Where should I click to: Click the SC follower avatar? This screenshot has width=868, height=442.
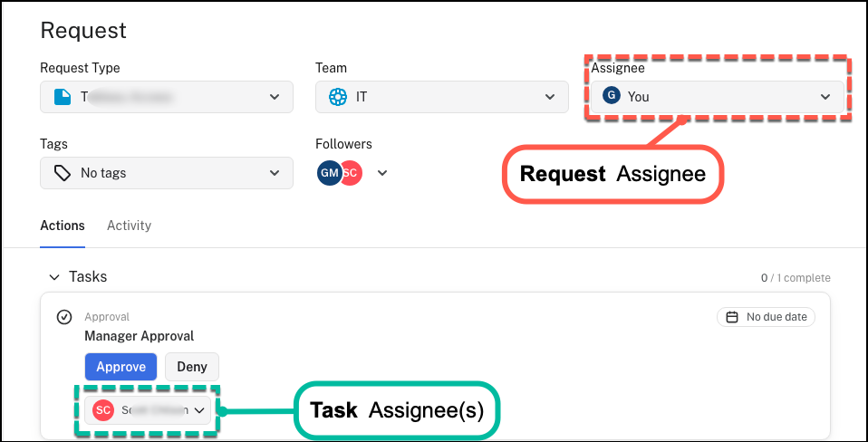pyautogui.click(x=352, y=173)
